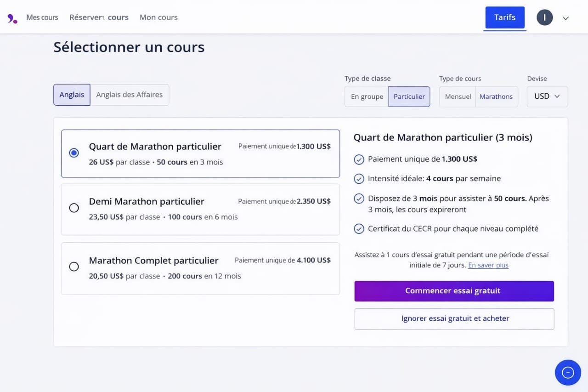588x392 pixels.
Task: Click the Certificat du CECR line
Action: 453,228
